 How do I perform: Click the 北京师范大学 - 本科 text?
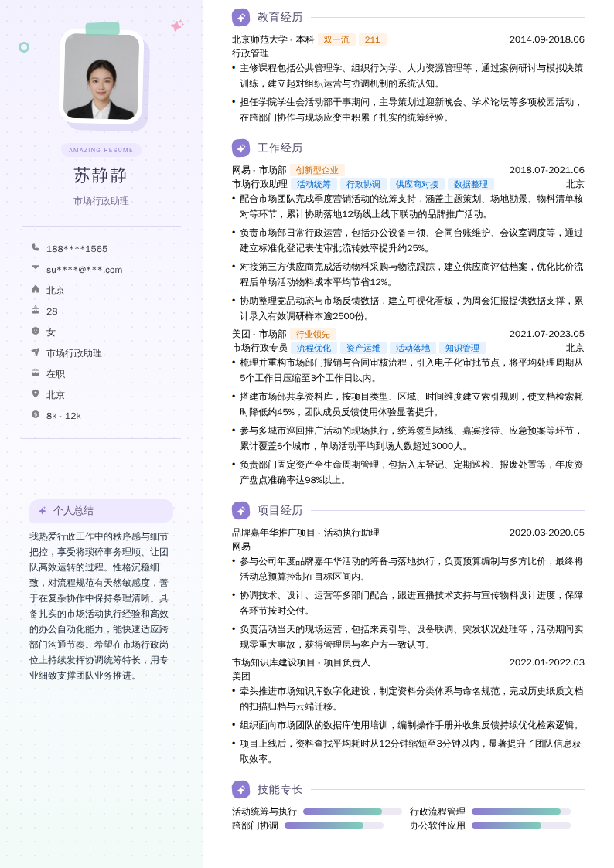(273, 39)
